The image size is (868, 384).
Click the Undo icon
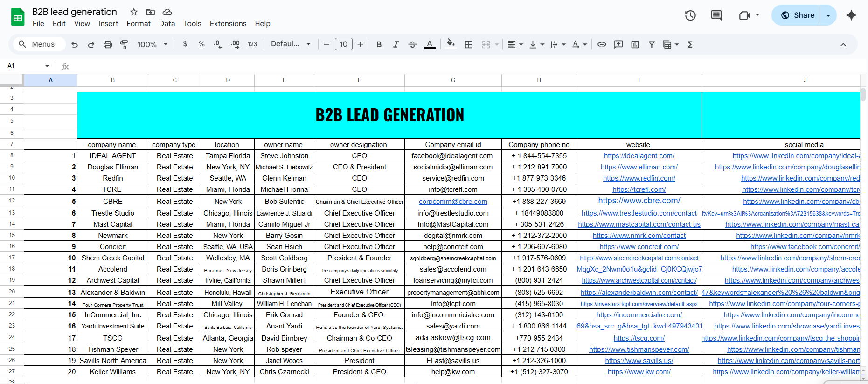click(75, 44)
